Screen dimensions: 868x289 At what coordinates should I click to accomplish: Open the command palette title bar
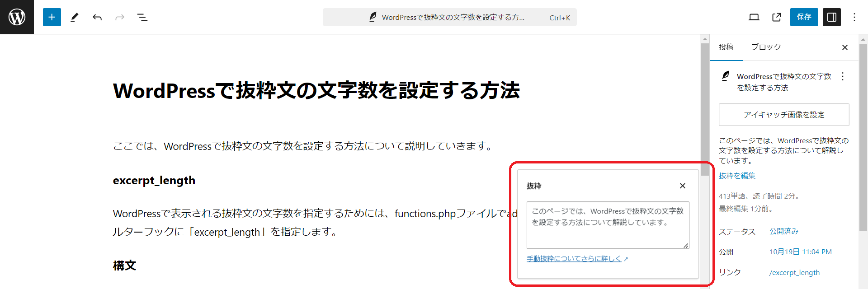(449, 17)
